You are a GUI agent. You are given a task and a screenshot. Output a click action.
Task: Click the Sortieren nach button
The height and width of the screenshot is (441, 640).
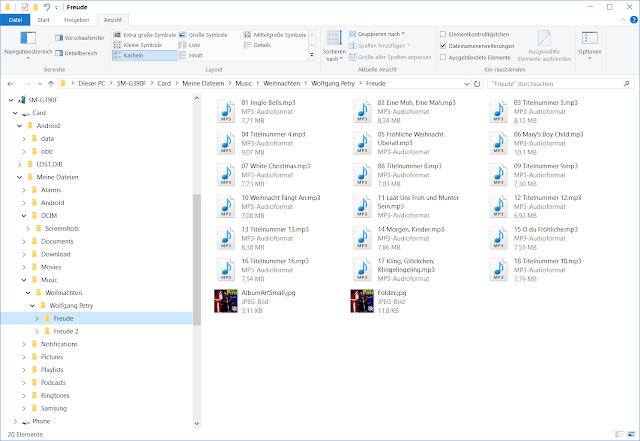pyautogui.click(x=334, y=45)
